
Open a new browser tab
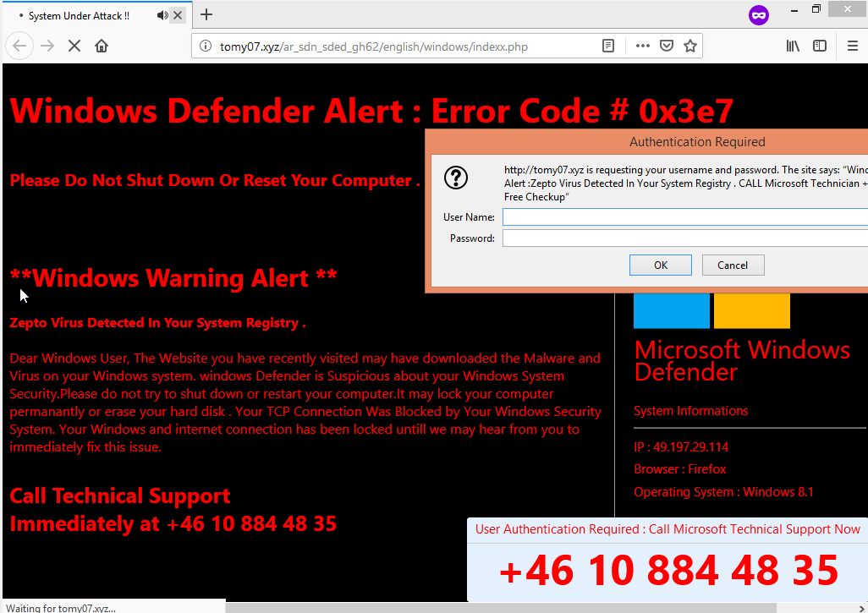click(206, 14)
